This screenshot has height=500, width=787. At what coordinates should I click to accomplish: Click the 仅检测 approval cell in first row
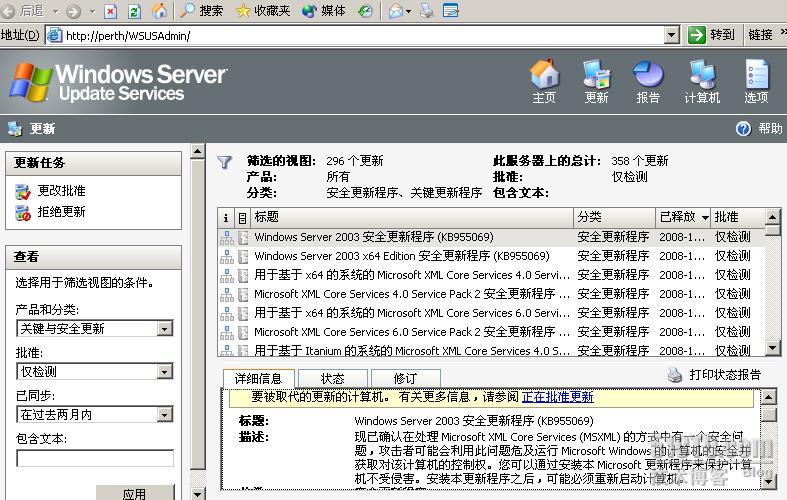[733, 237]
